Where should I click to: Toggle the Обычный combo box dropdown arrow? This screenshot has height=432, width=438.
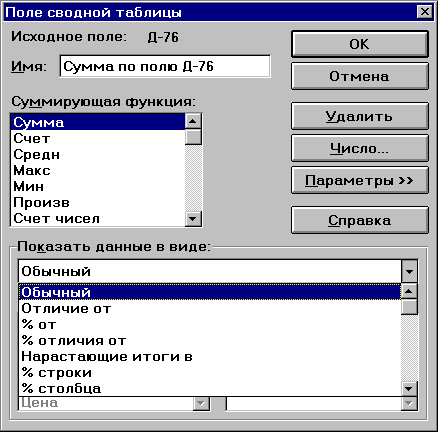tap(409, 271)
